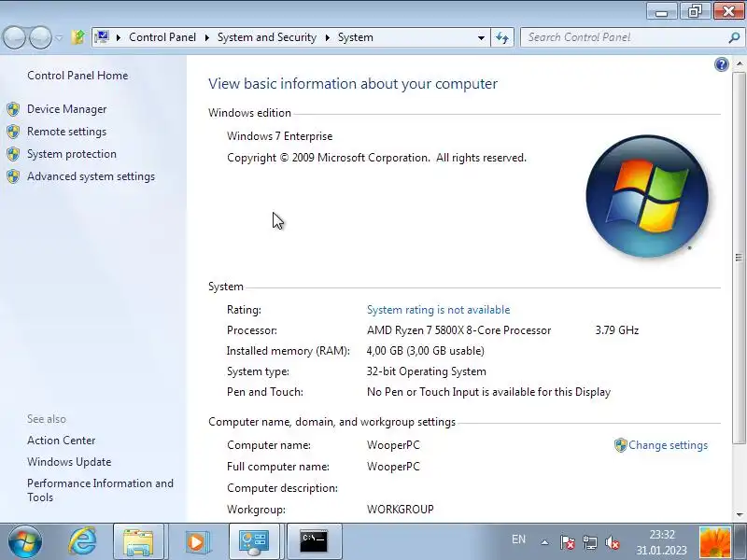Open System protection link
Image resolution: width=747 pixels, height=560 pixels.
coord(72,154)
